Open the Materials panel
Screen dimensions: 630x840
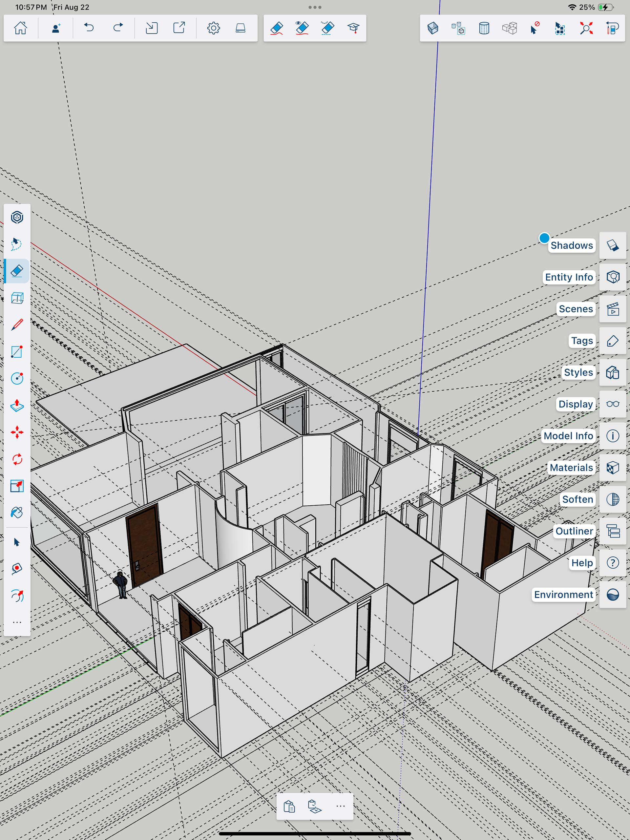(613, 468)
